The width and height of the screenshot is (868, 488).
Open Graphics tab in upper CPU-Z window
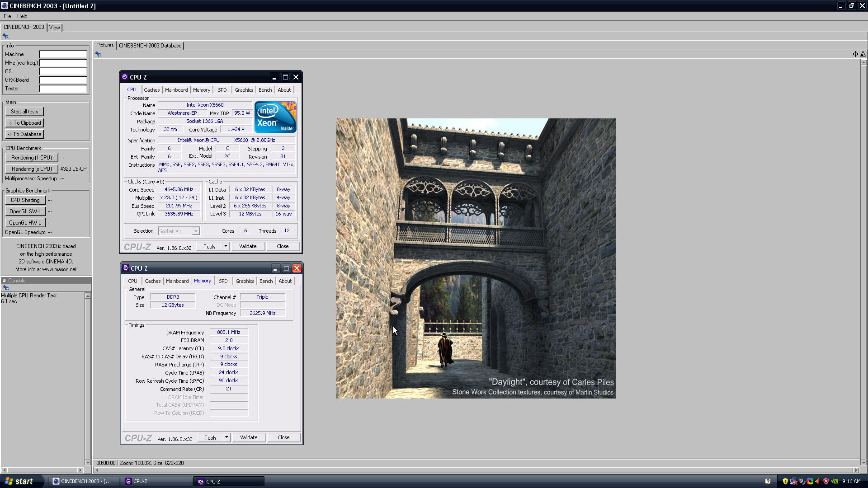pyautogui.click(x=244, y=90)
